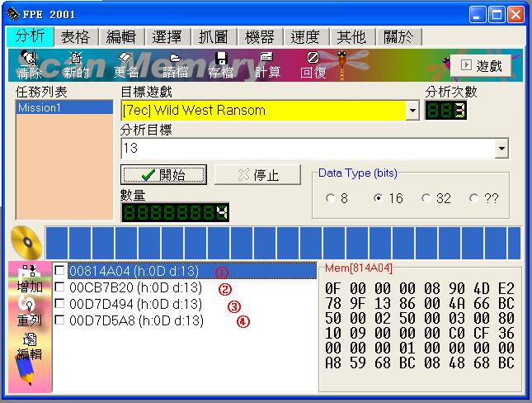Select result row 00814A04 (h:0D d:13)
The image size is (532, 403).
[x=192, y=271]
